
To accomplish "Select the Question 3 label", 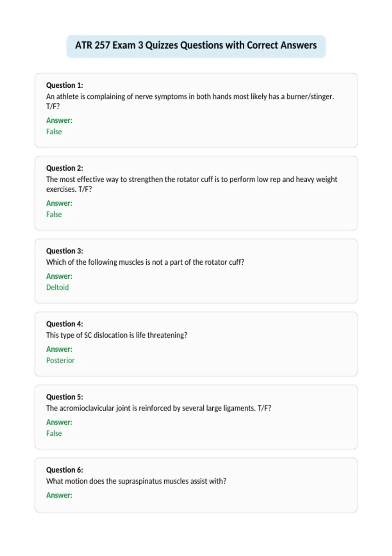I will click(65, 251).
